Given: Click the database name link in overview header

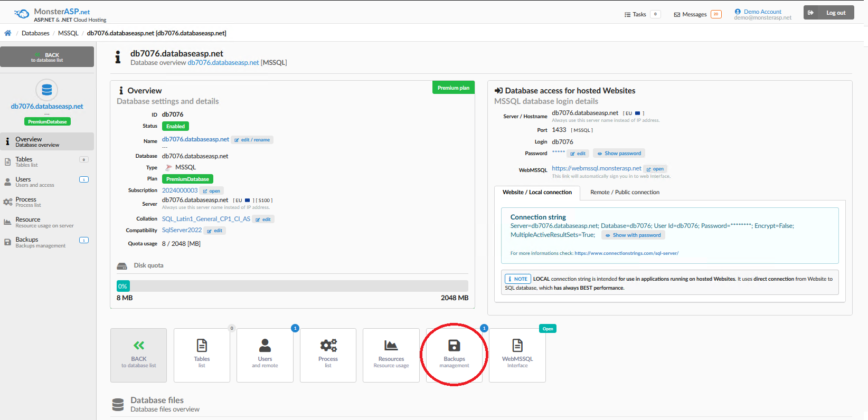Looking at the screenshot, I should point(223,62).
